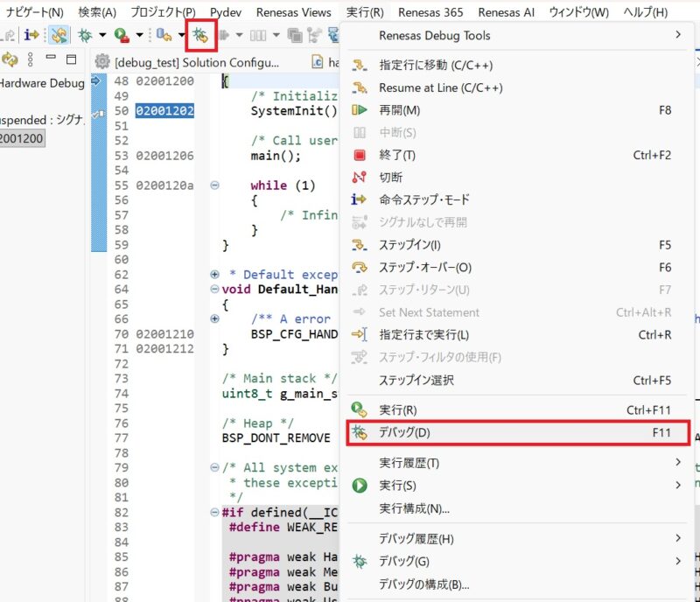
Task: Open 実行構成(N)... dialog
Action: pos(414,507)
